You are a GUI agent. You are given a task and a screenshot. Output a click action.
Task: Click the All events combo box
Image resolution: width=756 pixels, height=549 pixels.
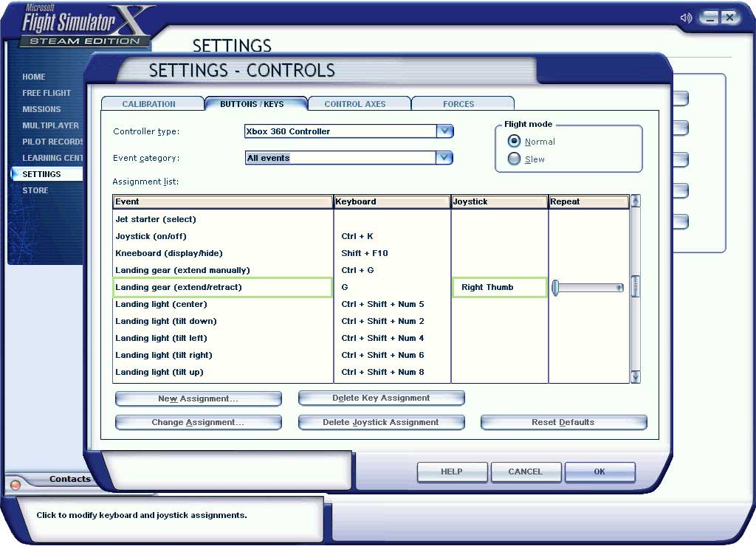[x=348, y=158]
